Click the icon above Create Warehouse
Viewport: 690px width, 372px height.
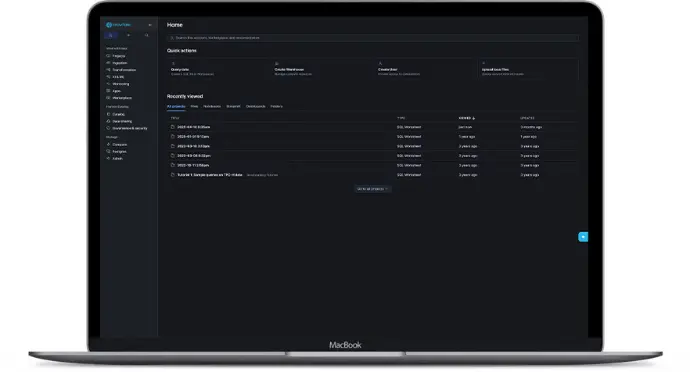276,64
